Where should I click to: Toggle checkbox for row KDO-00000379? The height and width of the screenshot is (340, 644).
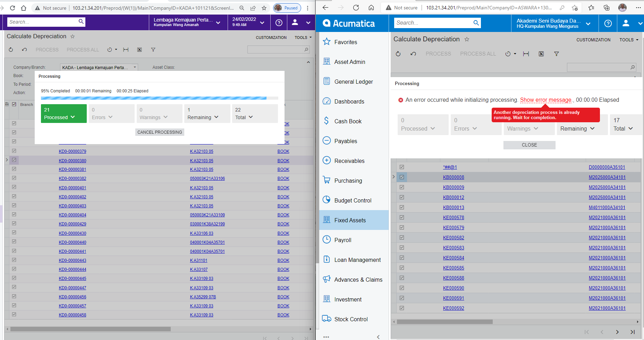pyautogui.click(x=14, y=151)
